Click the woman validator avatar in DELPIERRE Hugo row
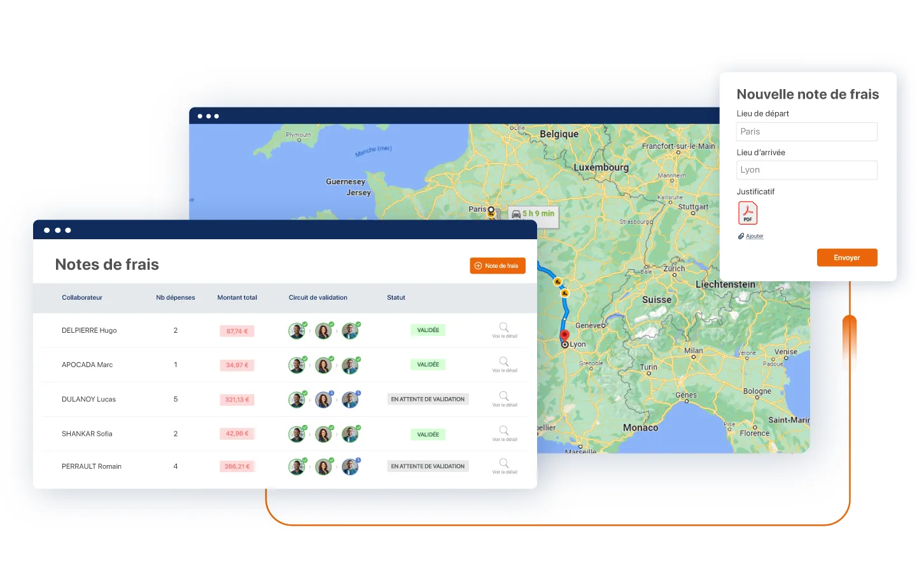Image resolution: width=924 pixels, height=579 pixels. click(323, 331)
